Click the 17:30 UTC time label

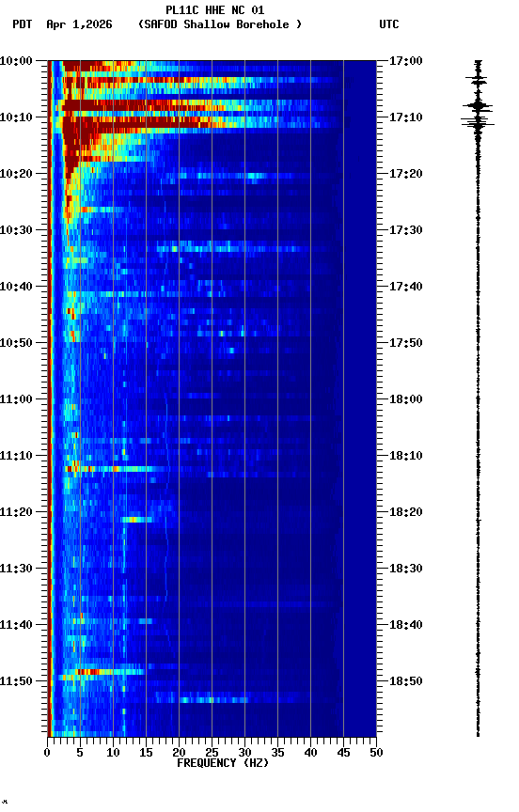[406, 230]
